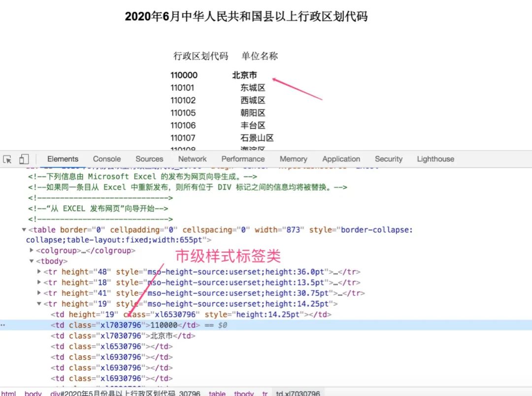Screen dimensions: 532x396
Task: Click the code cell 110101
Action: [182, 88]
